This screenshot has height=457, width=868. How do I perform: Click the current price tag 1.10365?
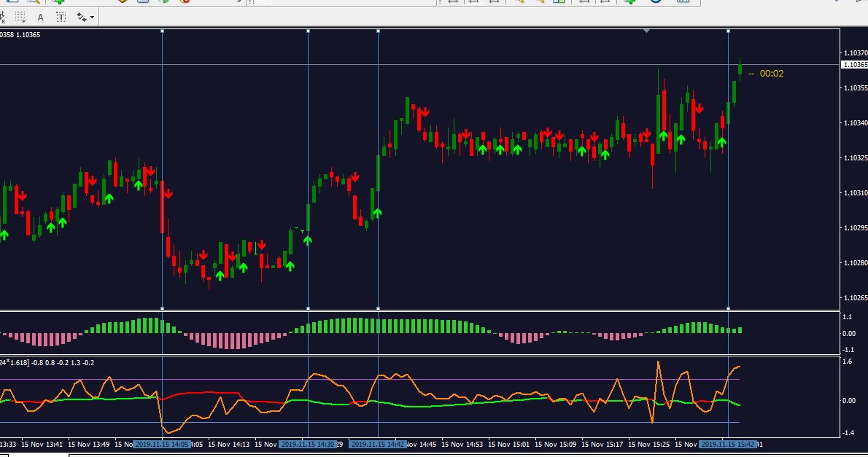(854, 65)
